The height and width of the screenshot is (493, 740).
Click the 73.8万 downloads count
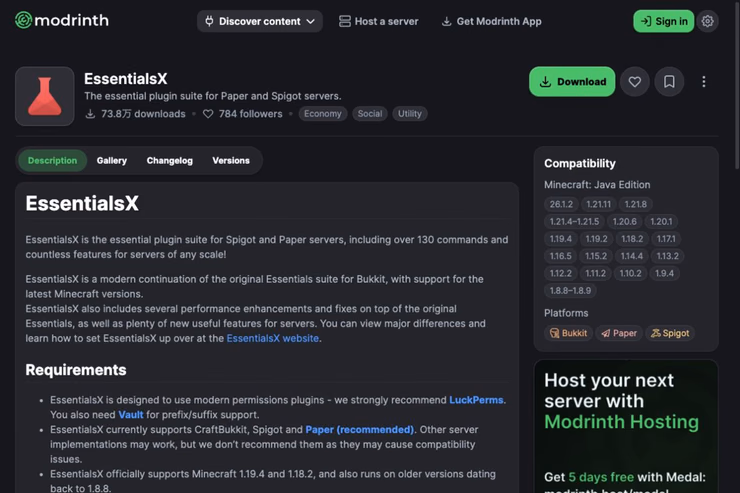[135, 114]
